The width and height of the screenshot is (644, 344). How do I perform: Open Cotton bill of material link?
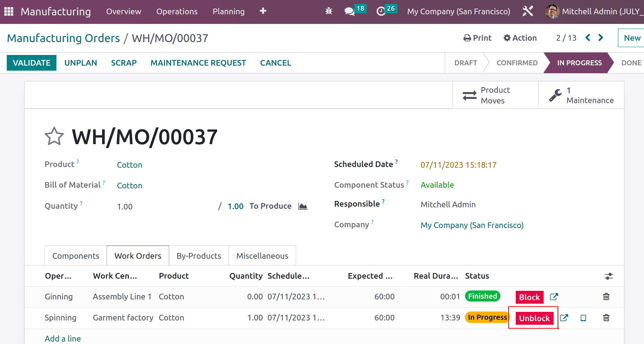click(130, 186)
